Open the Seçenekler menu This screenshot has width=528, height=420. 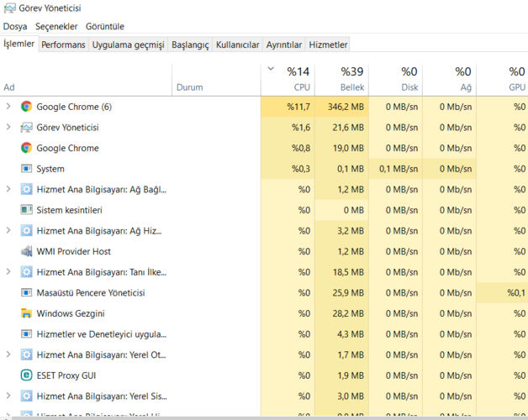(x=56, y=27)
